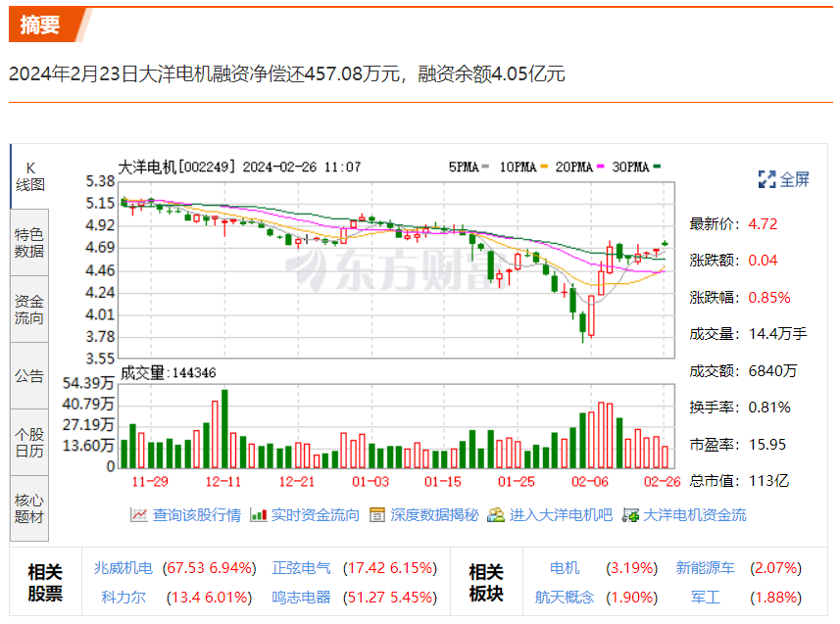Open the 公告 side tab

[29, 375]
